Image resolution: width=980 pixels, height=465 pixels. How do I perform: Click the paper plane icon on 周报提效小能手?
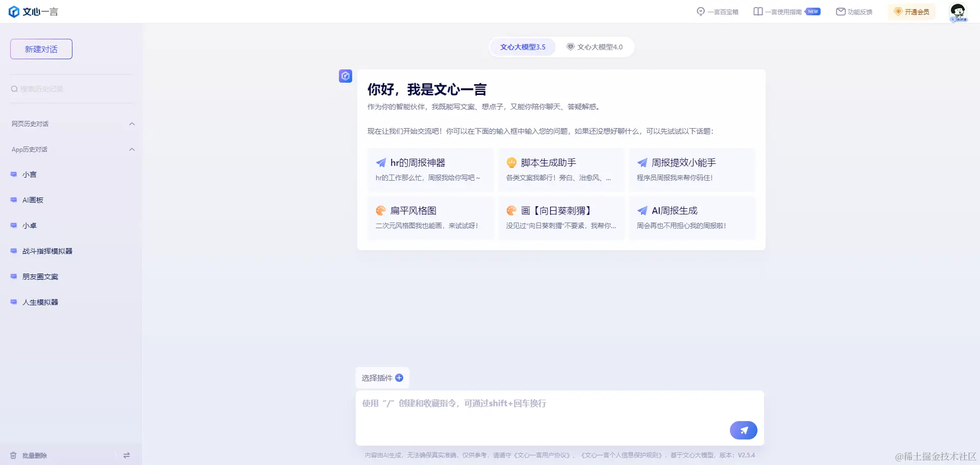(x=643, y=163)
